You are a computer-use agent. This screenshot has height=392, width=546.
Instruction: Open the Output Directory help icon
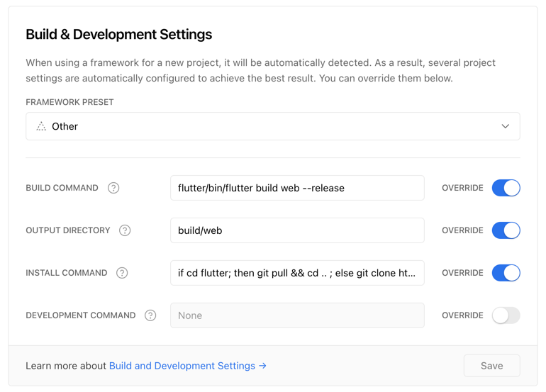(x=125, y=230)
